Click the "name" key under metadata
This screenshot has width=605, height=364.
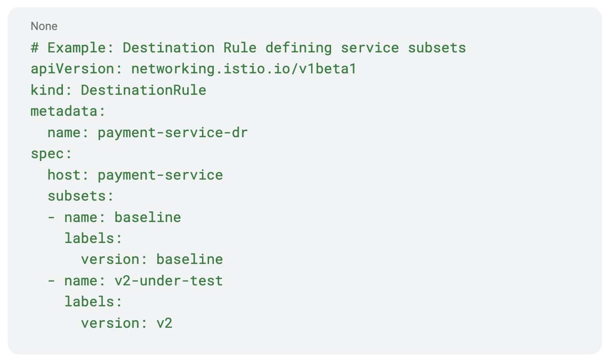[64, 132]
